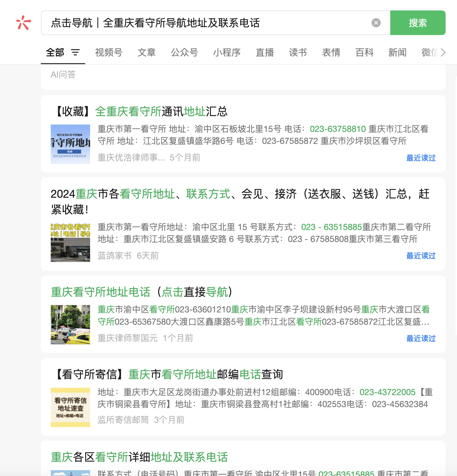Select the 全部 tab

pos(55,52)
